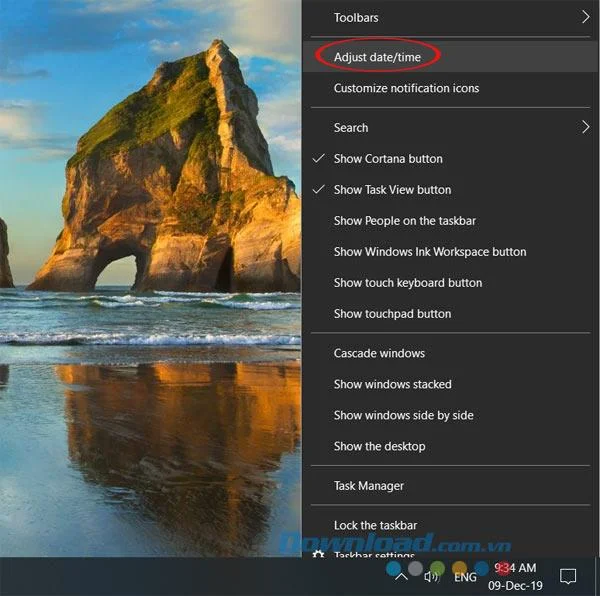Select Cascade windows

coord(450,353)
